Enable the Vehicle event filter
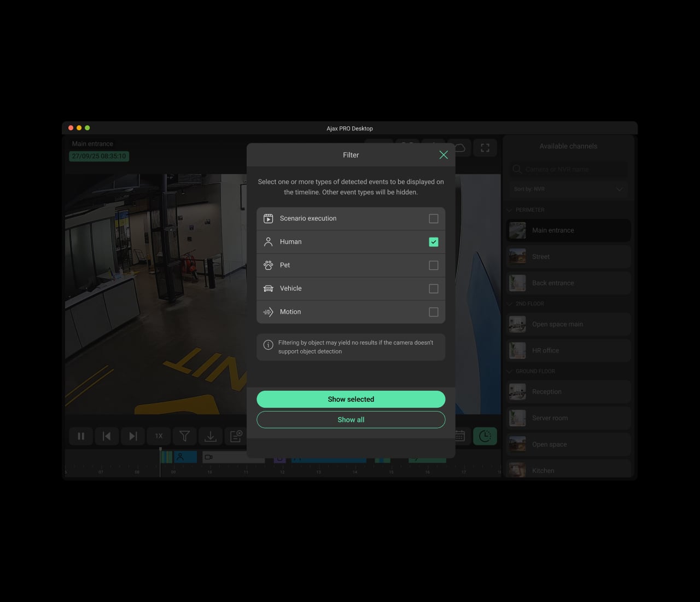The width and height of the screenshot is (700, 602). tap(434, 288)
